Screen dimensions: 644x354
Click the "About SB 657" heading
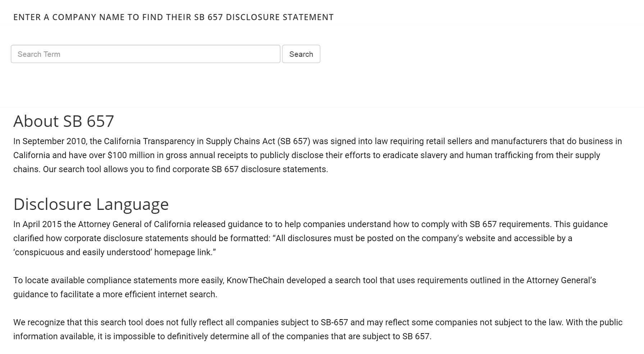tap(64, 121)
